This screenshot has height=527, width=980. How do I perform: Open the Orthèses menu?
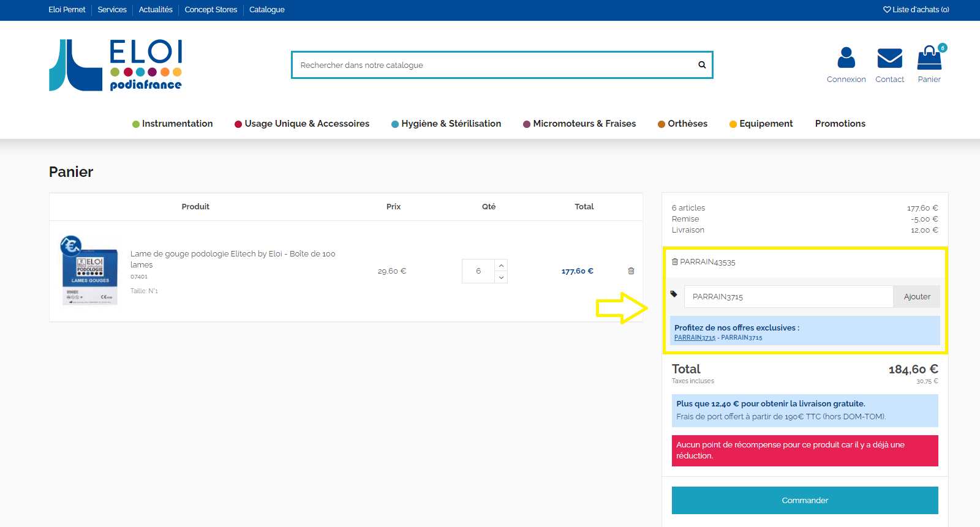tap(682, 124)
